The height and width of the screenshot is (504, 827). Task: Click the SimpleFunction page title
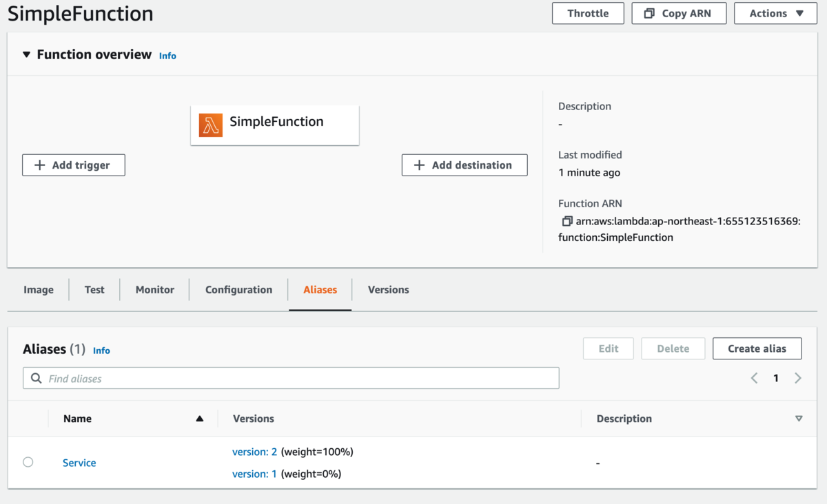[x=81, y=14]
